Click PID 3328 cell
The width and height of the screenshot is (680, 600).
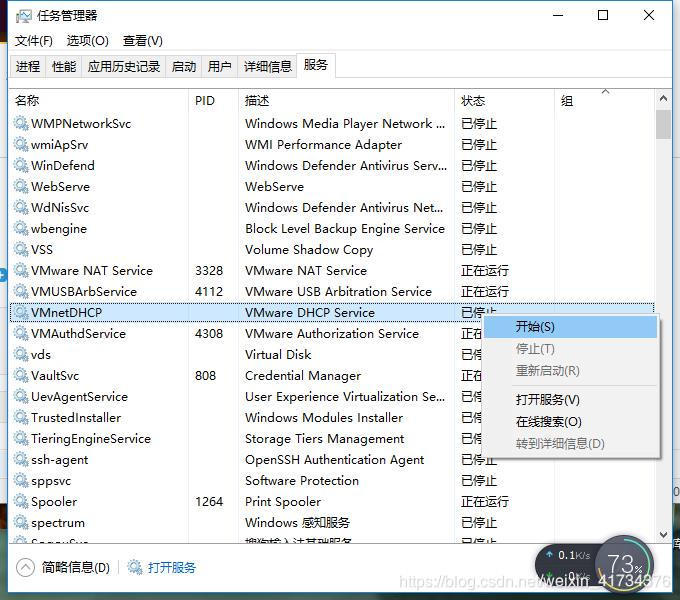tap(209, 271)
